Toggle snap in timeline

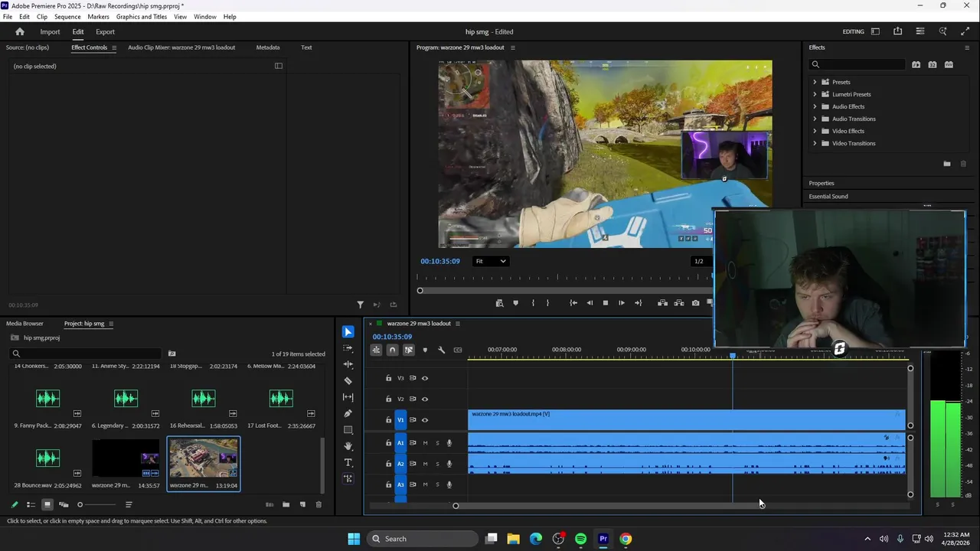click(392, 350)
